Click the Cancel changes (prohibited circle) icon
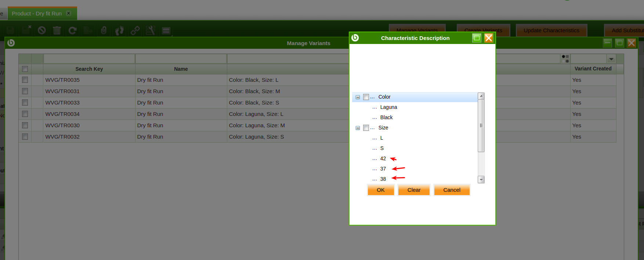Viewport: 644px width, 260px height. [41, 30]
